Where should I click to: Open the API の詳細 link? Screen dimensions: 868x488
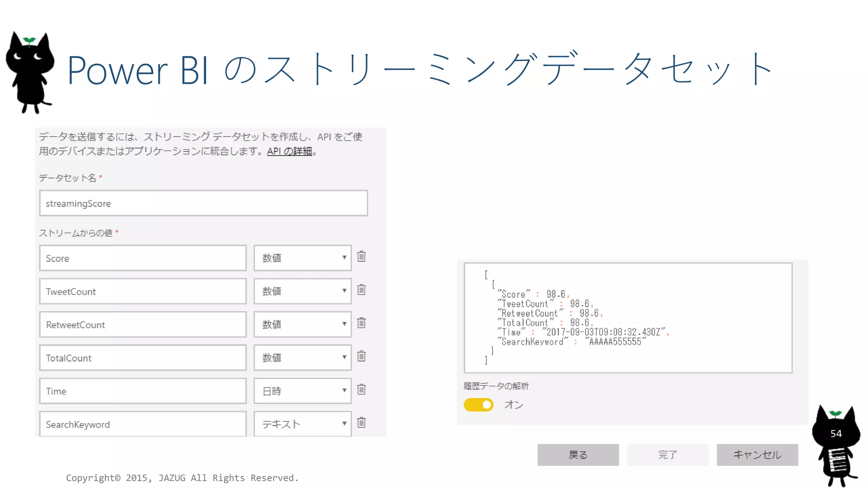coord(289,151)
